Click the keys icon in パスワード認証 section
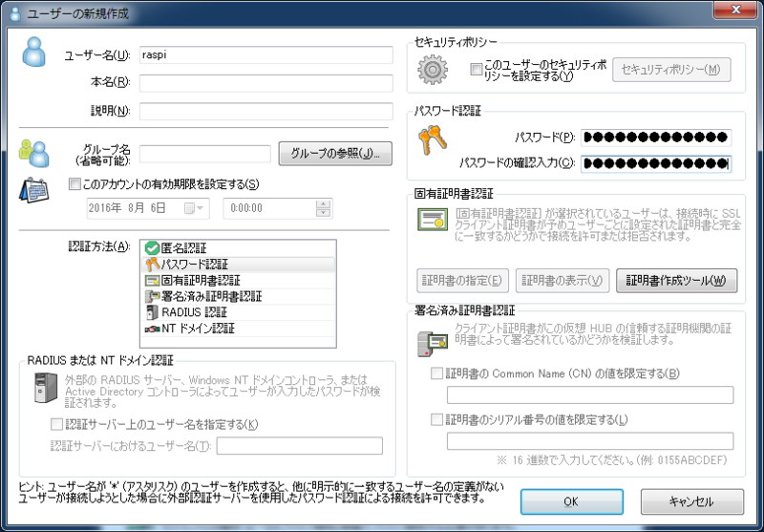The image size is (764, 532). pyautogui.click(x=433, y=140)
